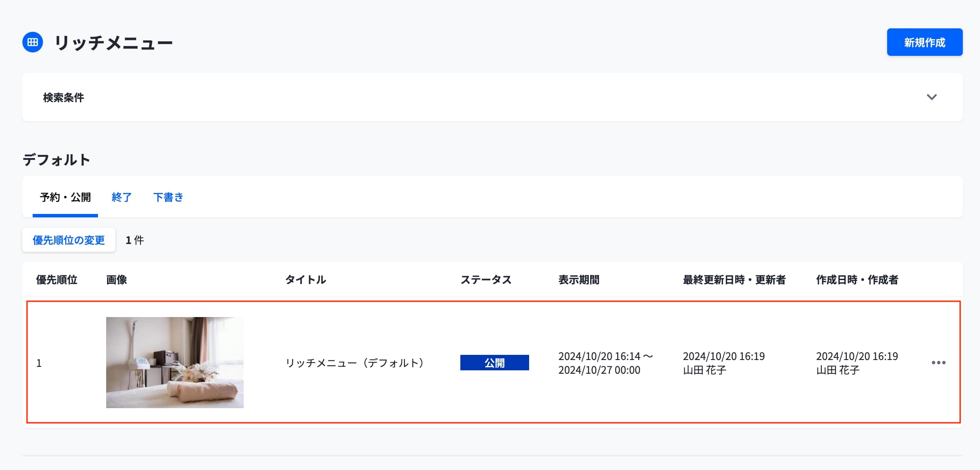This screenshot has height=470, width=980.
Task: Click the 検索条件 panel header
Action: (64, 98)
